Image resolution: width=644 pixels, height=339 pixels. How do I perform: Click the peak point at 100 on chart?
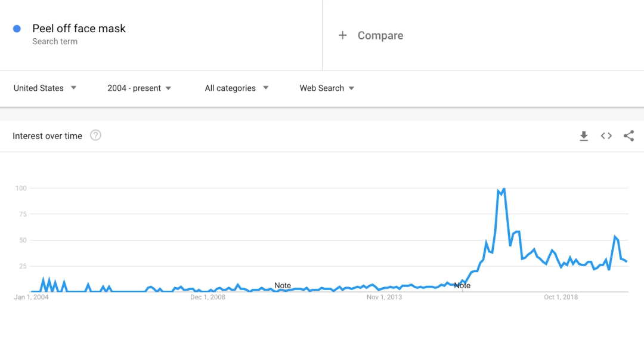(x=503, y=189)
